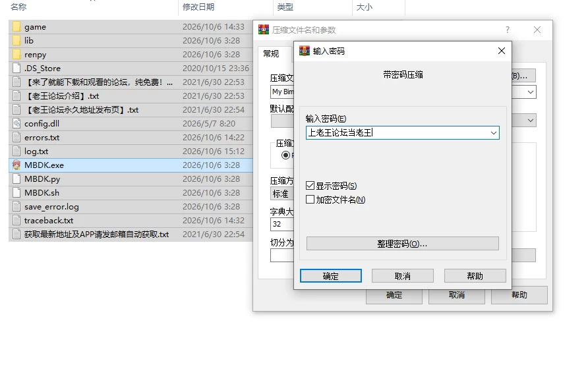
Task: Open the dropdown arrow in the 默认配 row
Action: (531, 121)
